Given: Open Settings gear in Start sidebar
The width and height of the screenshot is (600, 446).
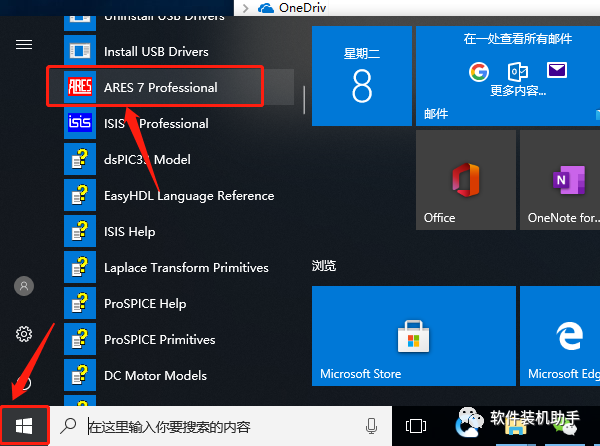Looking at the screenshot, I should [24, 334].
